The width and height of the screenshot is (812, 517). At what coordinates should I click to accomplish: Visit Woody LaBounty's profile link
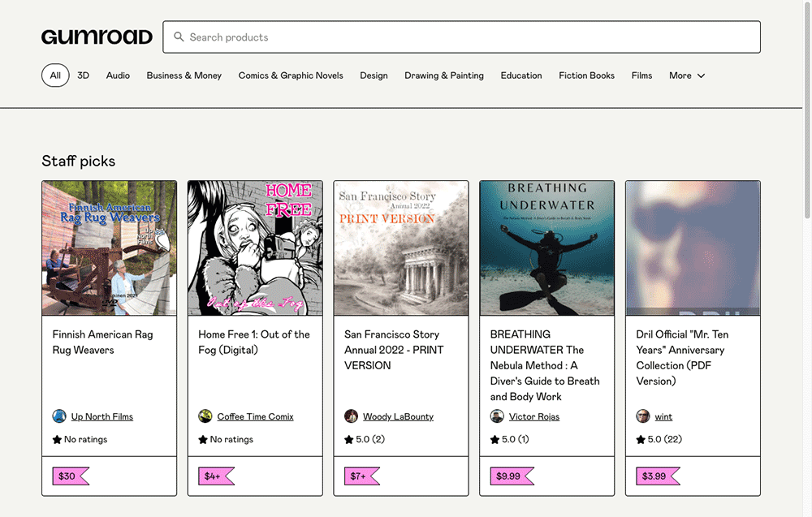click(398, 416)
